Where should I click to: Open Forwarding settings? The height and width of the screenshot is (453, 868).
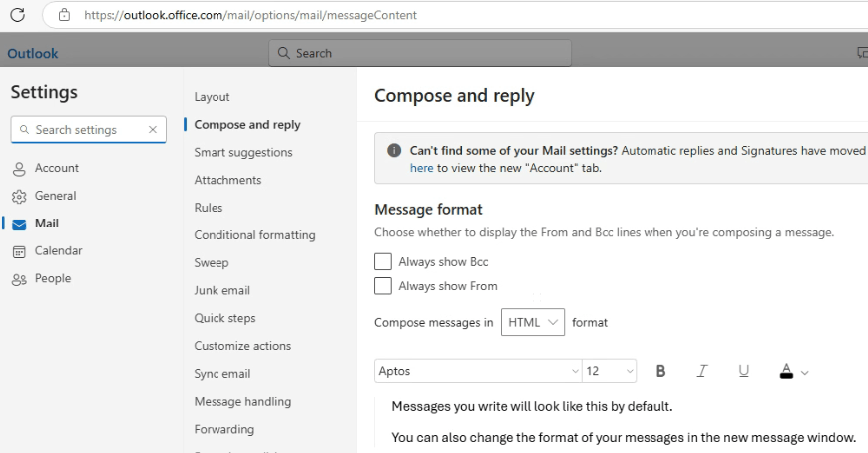point(224,429)
